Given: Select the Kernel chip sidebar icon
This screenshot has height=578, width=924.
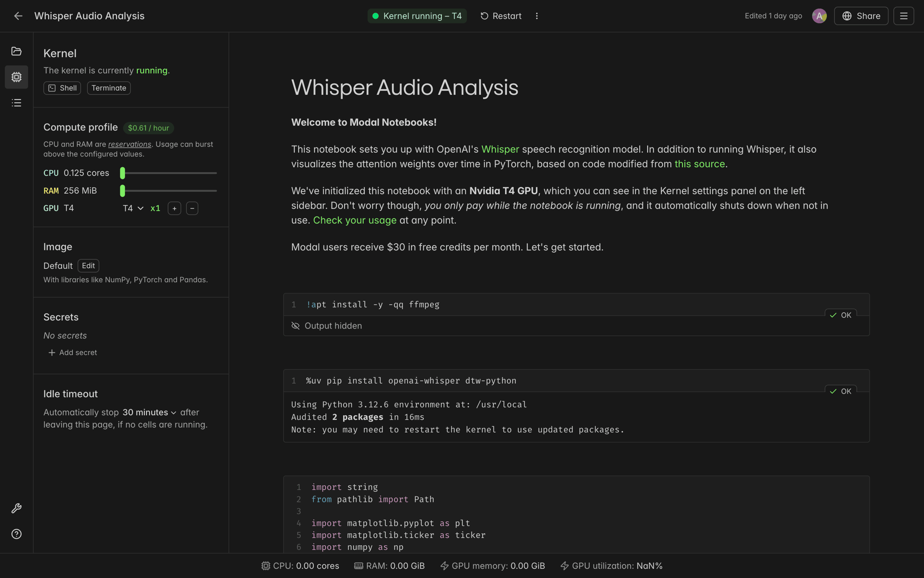Looking at the screenshot, I should tap(16, 77).
